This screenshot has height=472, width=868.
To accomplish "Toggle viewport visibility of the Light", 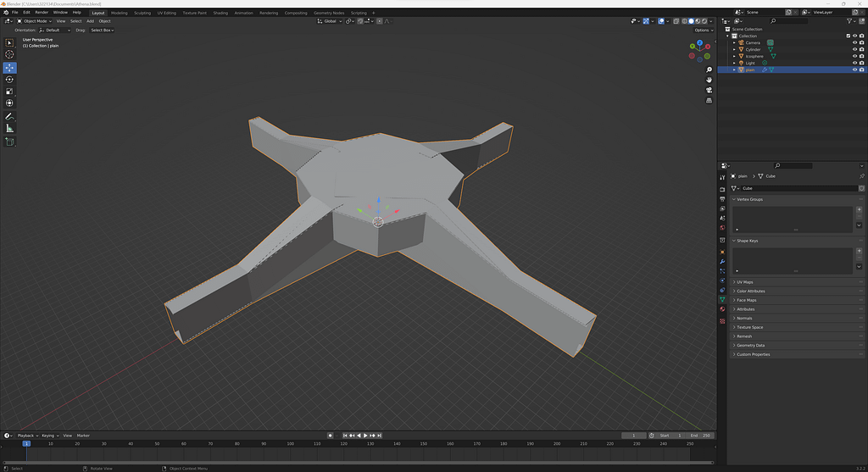I will click(854, 63).
